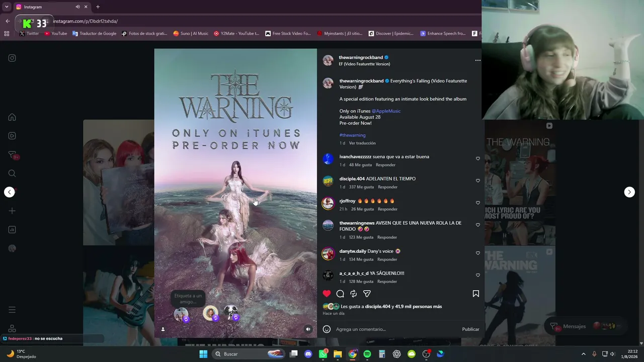The image size is (644, 362).
Task: Open the apps grid icon at the bottom of the sidebar
Action: 12,329
